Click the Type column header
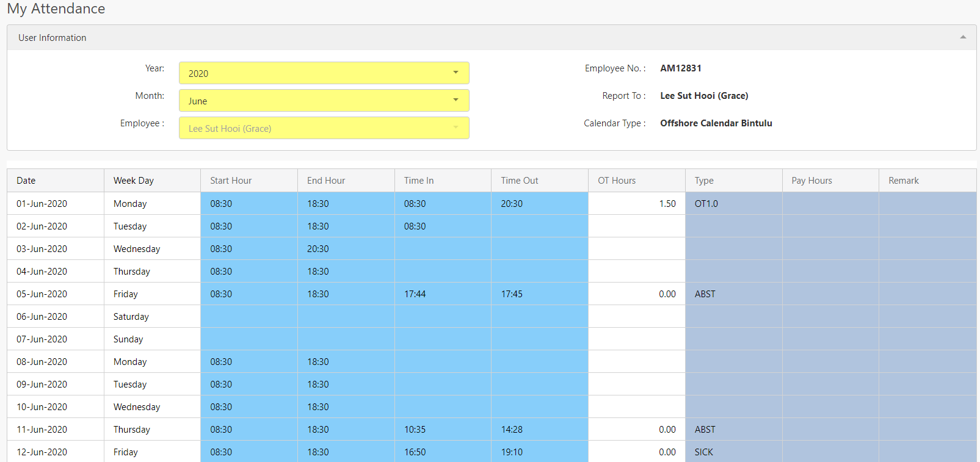Screen dimensions: 980x462 pyautogui.click(x=734, y=181)
